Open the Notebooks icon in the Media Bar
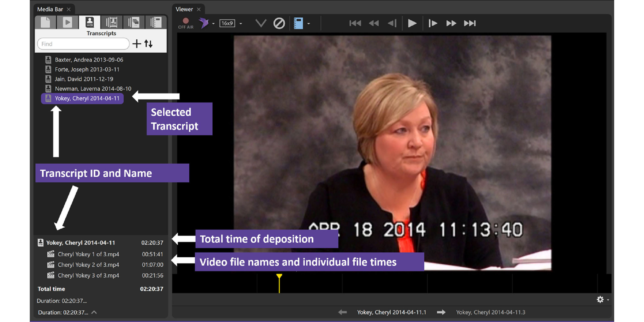This screenshot has height=322, width=644. [x=156, y=23]
